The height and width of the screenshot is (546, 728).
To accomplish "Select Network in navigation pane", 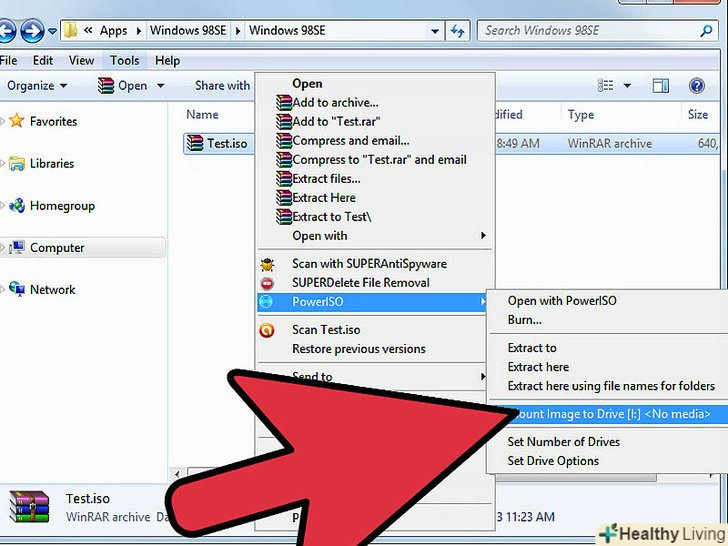I will coord(52,290).
